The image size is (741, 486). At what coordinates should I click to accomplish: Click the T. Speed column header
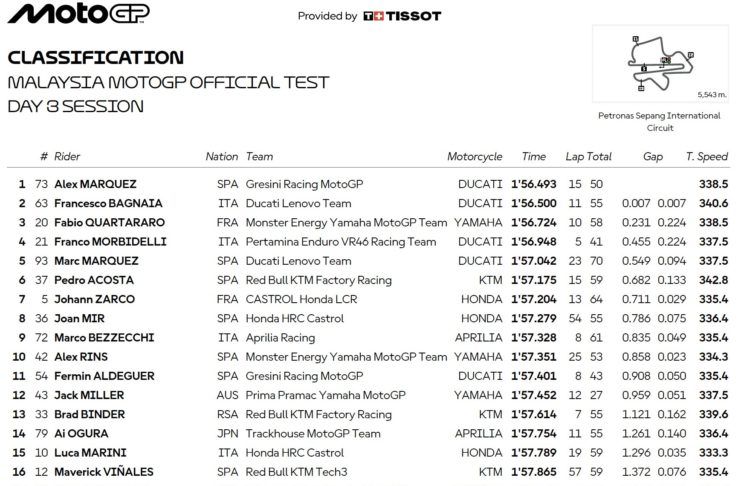pos(707,157)
